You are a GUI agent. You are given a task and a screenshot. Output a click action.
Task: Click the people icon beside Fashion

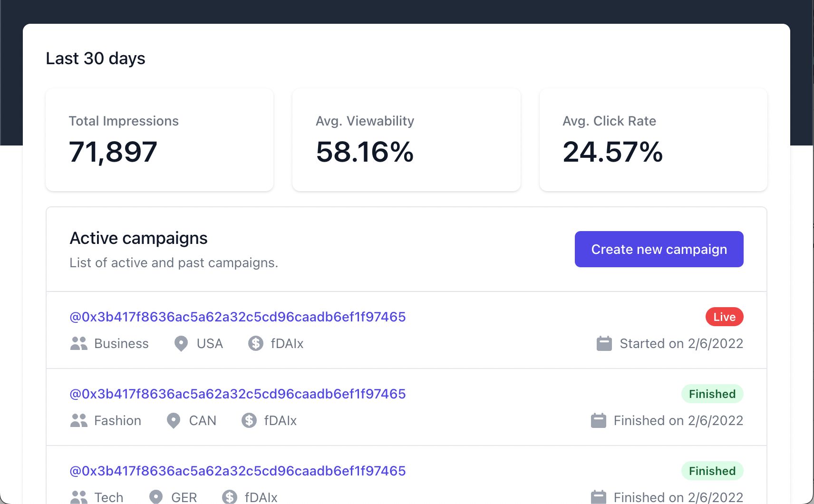79,420
